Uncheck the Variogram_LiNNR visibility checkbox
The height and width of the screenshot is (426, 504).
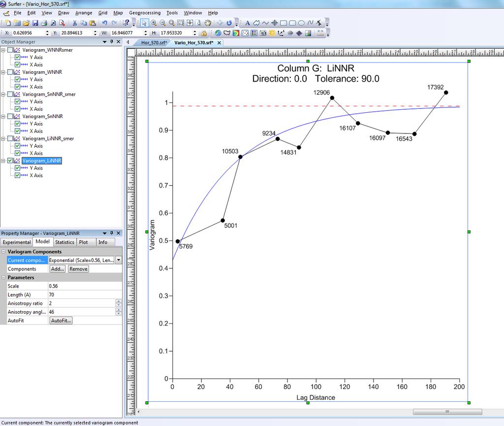click(10, 161)
